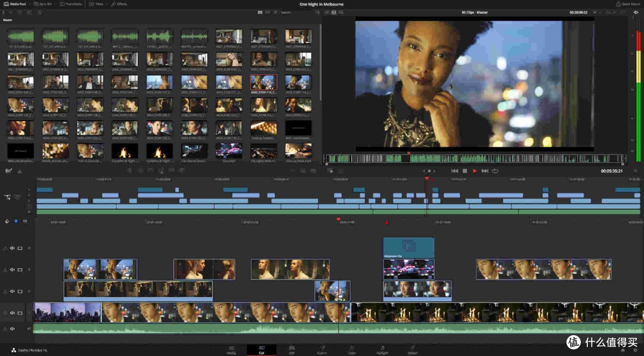Click the split clip razor icon

tap(19, 171)
